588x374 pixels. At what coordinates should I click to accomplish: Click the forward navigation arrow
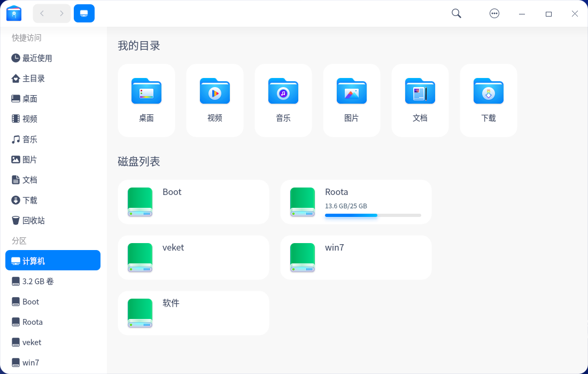[x=61, y=13]
